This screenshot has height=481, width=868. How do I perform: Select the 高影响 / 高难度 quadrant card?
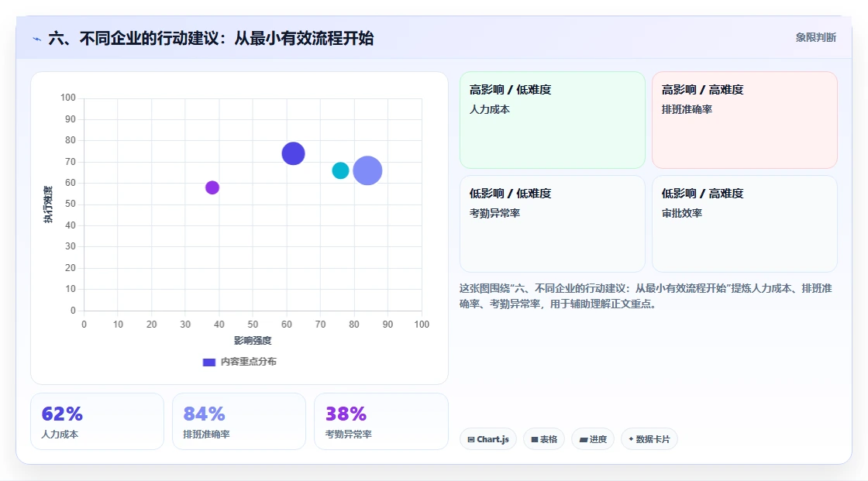pyautogui.click(x=745, y=119)
